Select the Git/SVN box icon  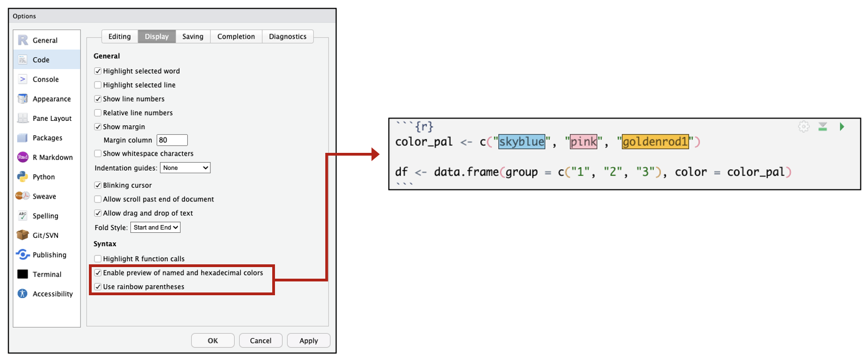tap(23, 235)
